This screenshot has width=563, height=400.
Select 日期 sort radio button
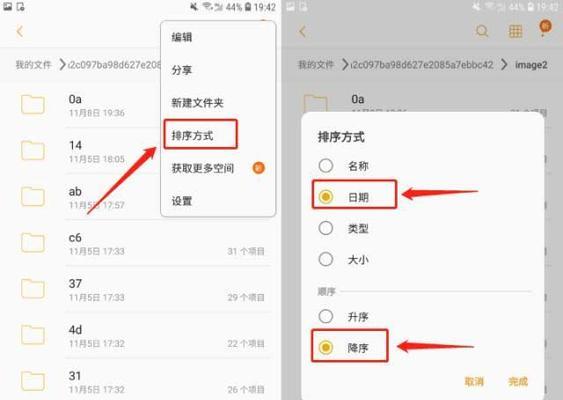[x=326, y=196]
